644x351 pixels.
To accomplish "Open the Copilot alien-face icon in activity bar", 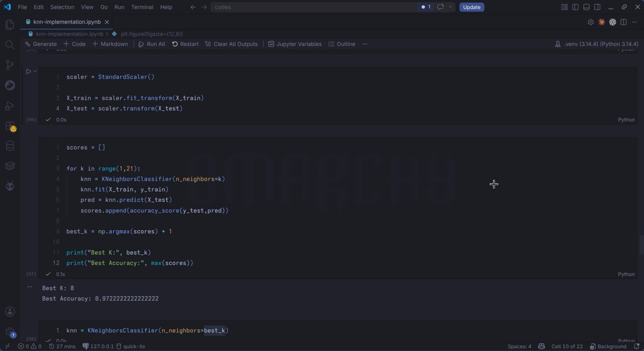I will coord(10,186).
